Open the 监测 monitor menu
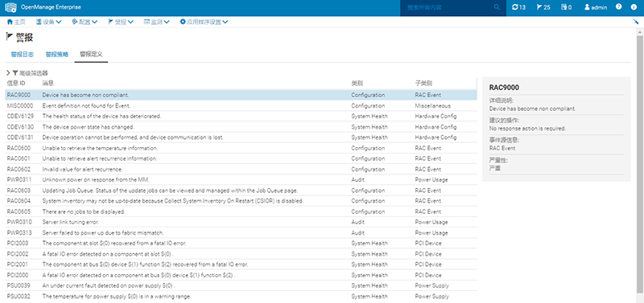The height and width of the screenshot is (303, 644). tap(156, 22)
